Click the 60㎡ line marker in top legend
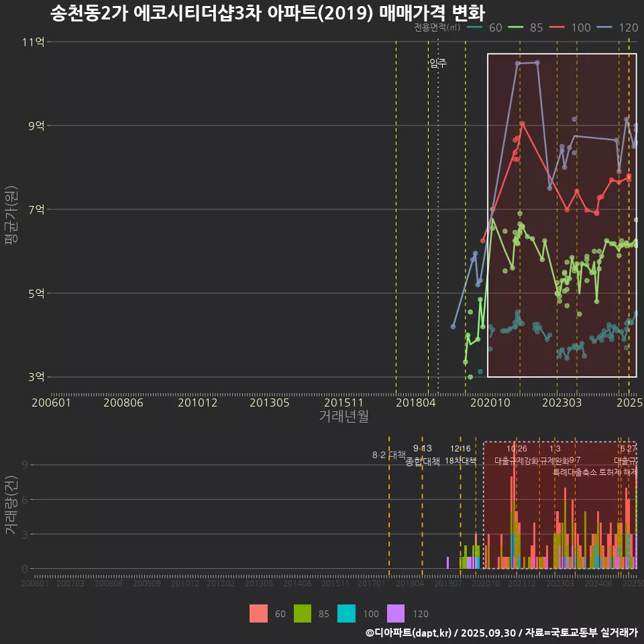This screenshot has width=644, height=644. [x=475, y=28]
